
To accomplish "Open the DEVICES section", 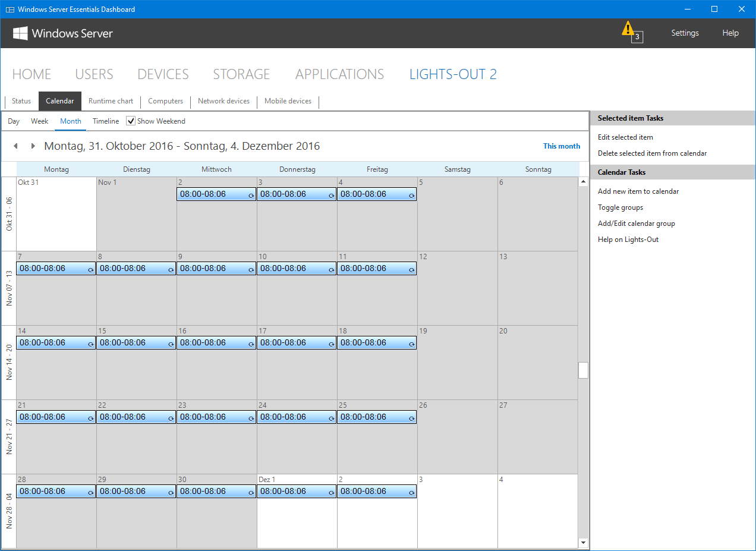I will pos(163,74).
